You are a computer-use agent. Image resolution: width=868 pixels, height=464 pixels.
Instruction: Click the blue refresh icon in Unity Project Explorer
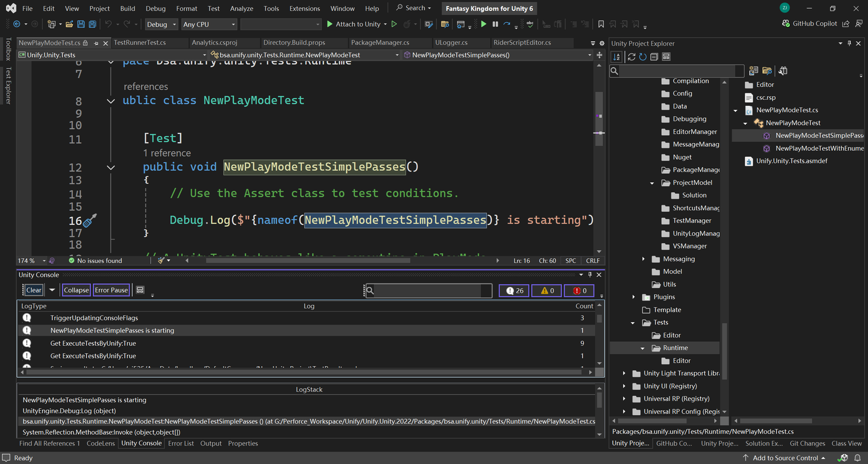point(643,57)
